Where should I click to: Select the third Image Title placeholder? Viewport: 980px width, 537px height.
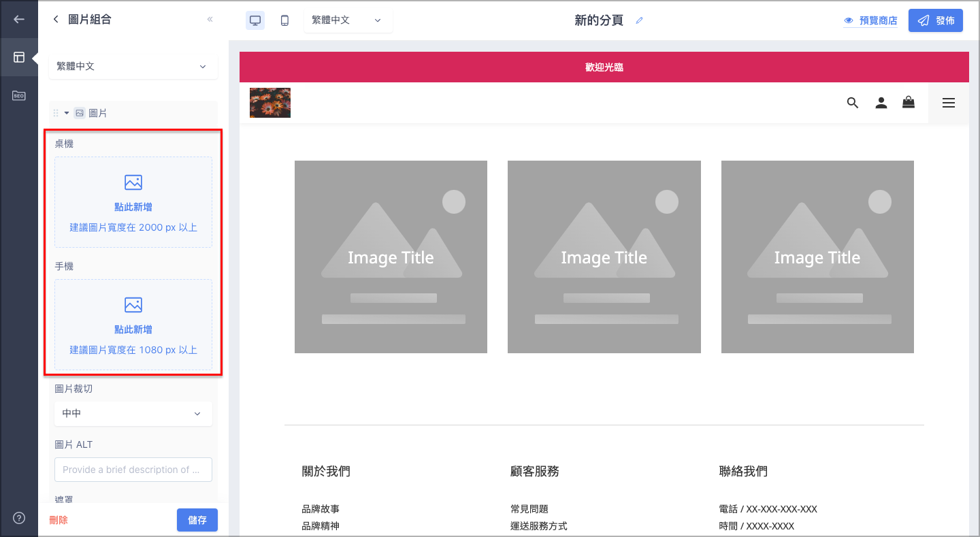817,257
